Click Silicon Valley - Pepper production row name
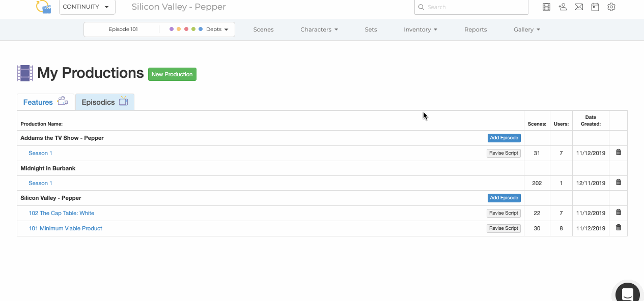 point(51,198)
